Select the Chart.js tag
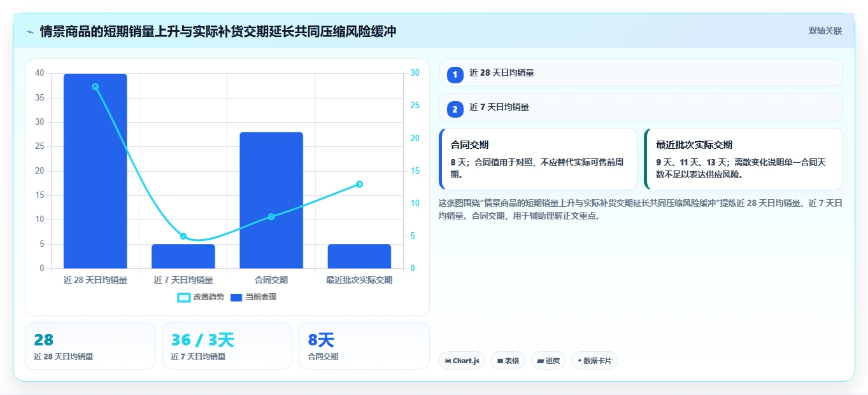 (x=462, y=361)
